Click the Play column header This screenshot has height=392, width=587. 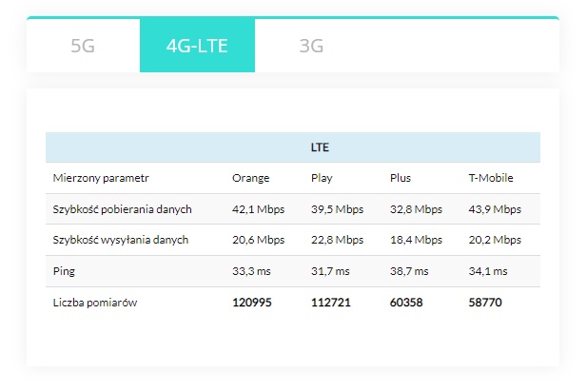[322, 178]
